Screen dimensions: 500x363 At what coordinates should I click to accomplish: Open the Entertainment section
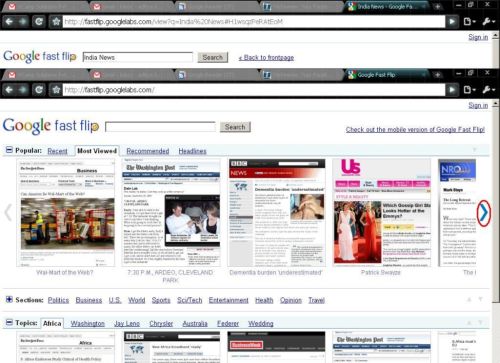(x=229, y=300)
